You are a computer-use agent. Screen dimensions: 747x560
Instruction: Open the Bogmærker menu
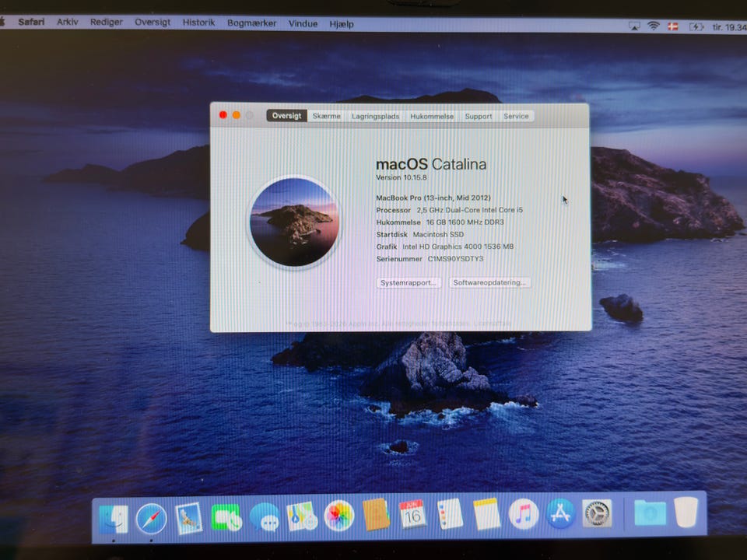pos(251,23)
